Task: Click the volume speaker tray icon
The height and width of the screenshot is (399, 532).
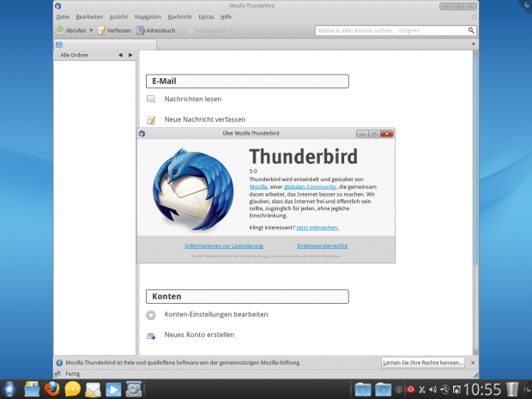Action: coord(433,390)
